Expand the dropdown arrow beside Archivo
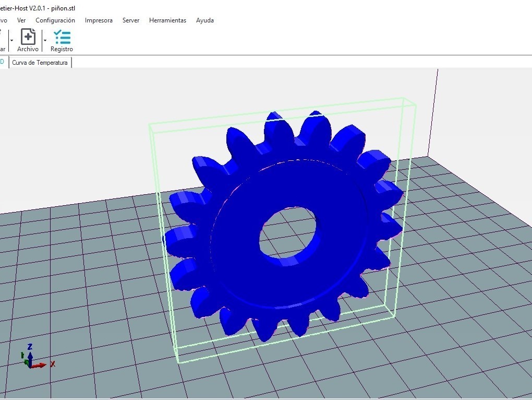Image resolution: width=532 pixels, height=400 pixels. pos(45,40)
